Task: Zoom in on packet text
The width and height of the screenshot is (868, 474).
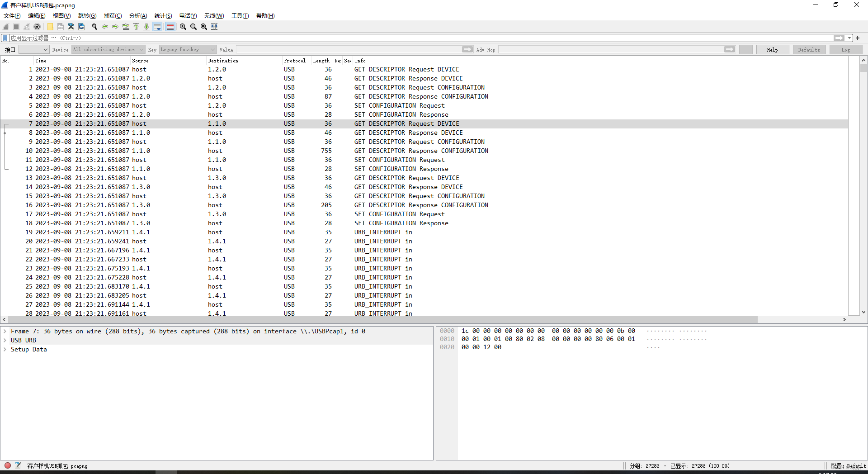Action: point(183,27)
